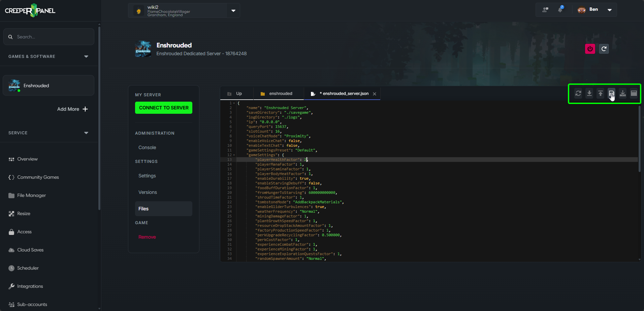Screen dimensions: 644x311
Task: Download the file using the drive download icon
Action: tap(623, 94)
